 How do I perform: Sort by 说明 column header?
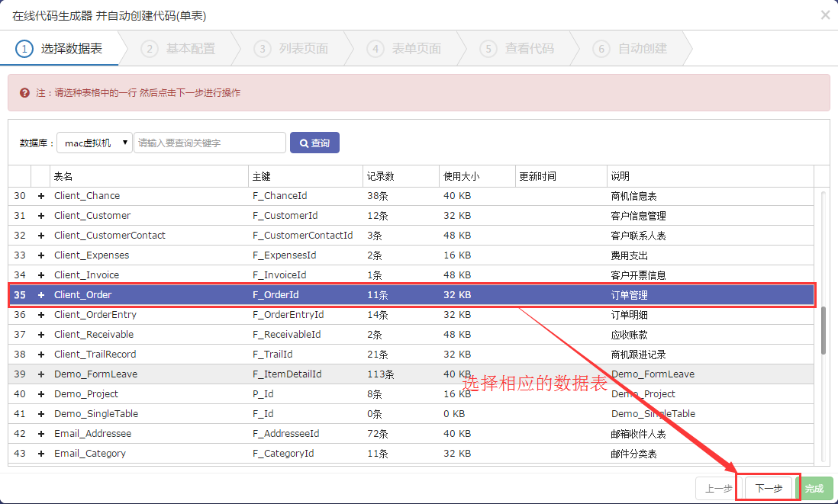pos(711,176)
